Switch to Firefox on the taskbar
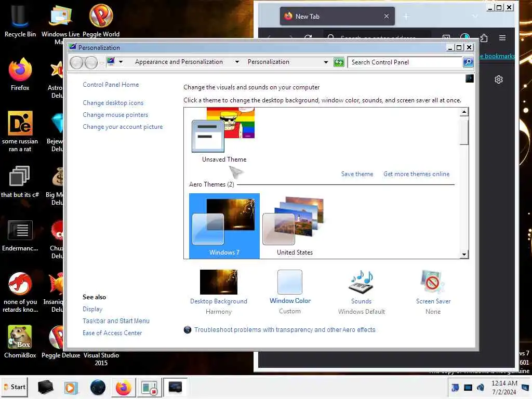This screenshot has width=532, height=399. click(x=123, y=387)
